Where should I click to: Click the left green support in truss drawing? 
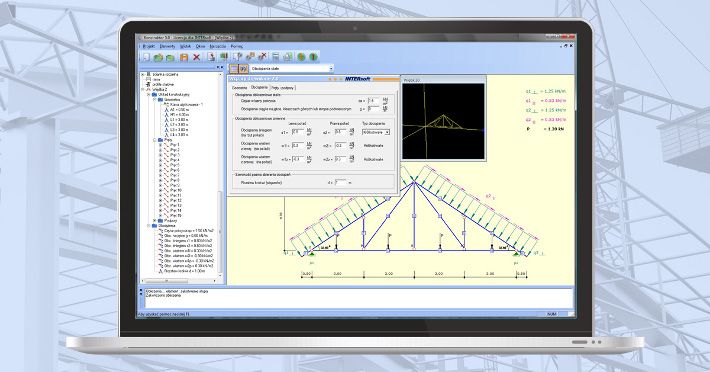(312, 254)
